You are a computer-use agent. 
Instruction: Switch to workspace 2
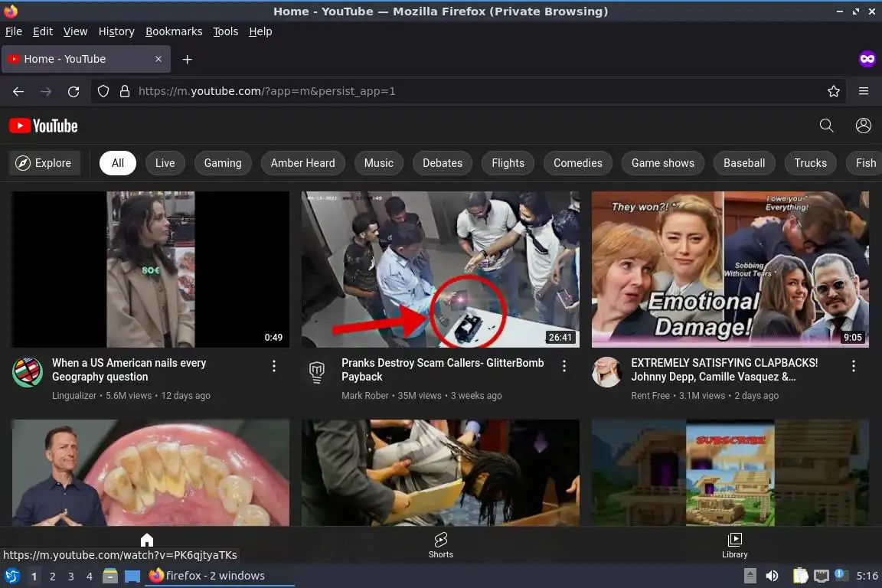52,577
